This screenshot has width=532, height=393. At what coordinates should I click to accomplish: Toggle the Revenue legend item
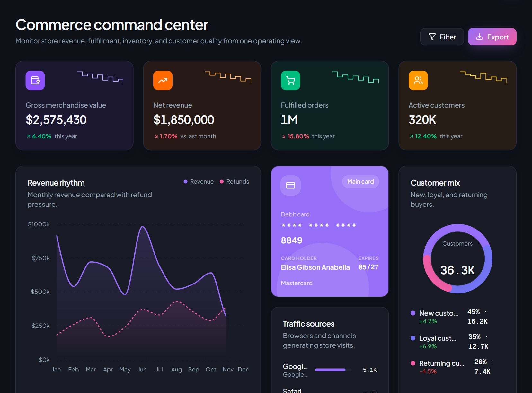point(199,182)
